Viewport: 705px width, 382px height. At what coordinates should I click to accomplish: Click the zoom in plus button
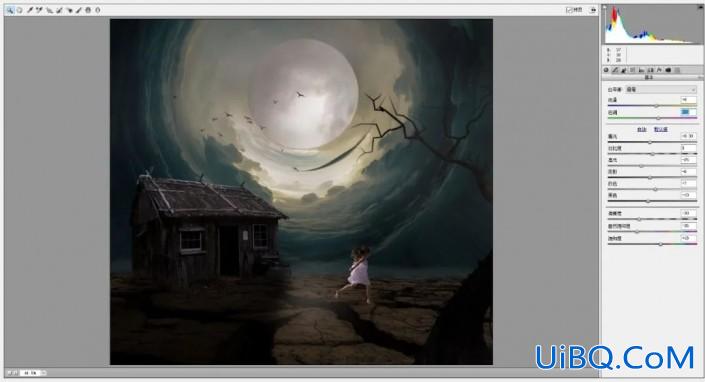coord(16,373)
